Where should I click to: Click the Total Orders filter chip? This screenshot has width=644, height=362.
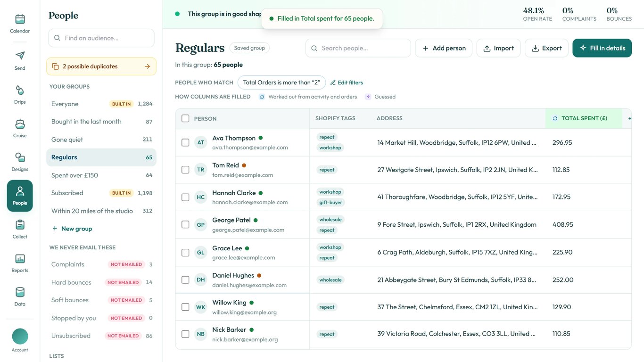pyautogui.click(x=281, y=82)
